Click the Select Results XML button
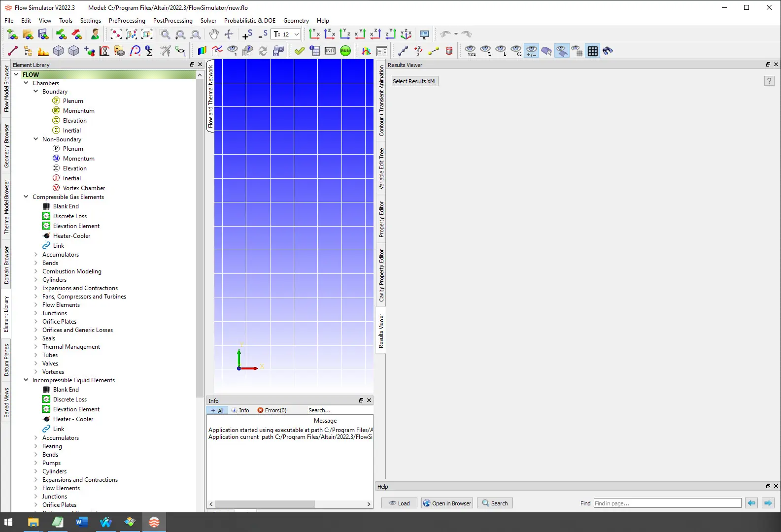The width and height of the screenshot is (781, 532). (x=414, y=81)
